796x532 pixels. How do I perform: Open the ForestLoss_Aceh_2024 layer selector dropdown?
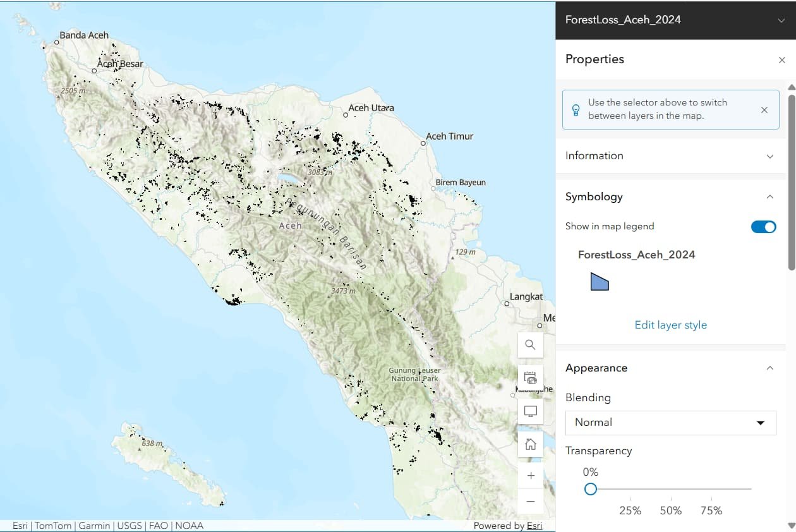(x=781, y=20)
